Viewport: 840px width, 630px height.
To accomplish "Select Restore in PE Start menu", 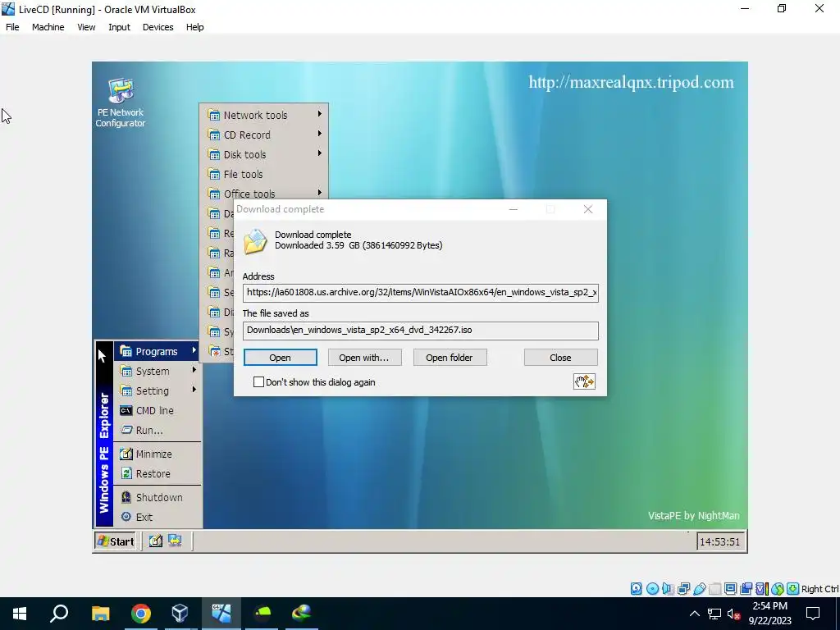I will point(157,473).
